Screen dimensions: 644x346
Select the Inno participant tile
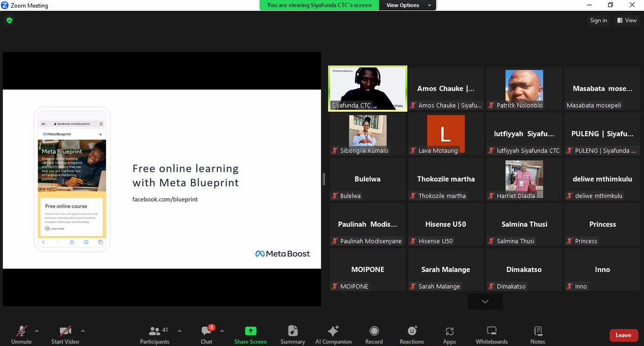point(602,269)
